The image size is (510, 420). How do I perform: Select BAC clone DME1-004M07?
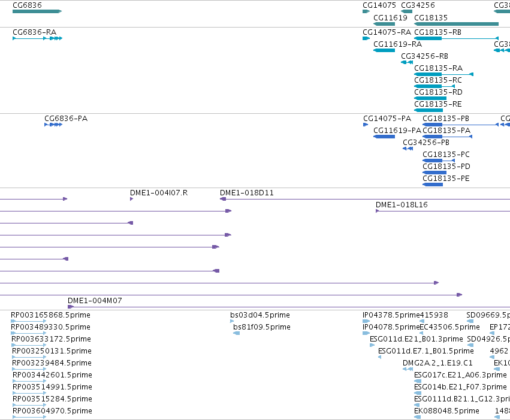(x=289, y=307)
